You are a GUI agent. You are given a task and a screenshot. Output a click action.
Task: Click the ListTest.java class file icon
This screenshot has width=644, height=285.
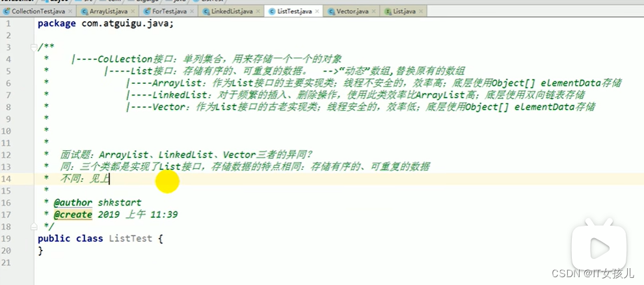pyautogui.click(x=272, y=12)
